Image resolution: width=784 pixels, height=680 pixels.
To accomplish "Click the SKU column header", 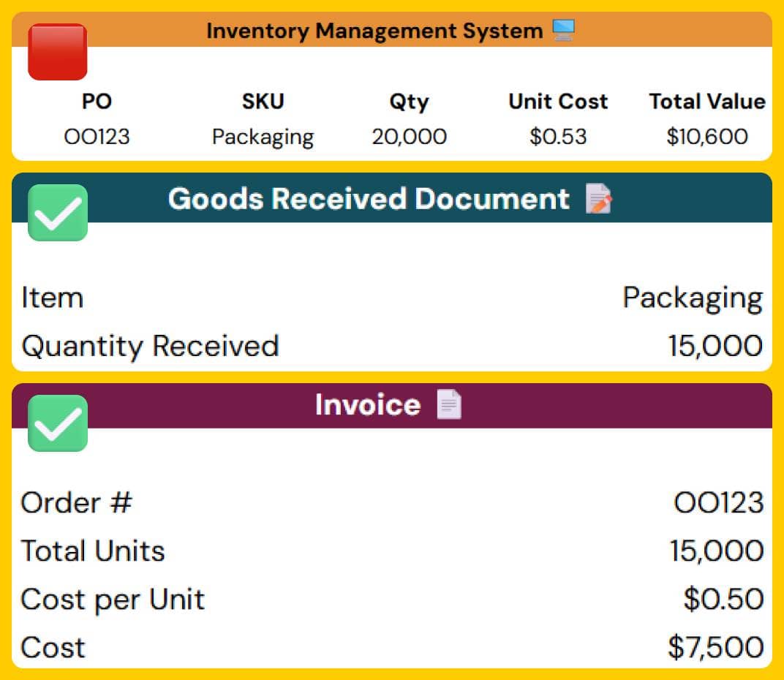I will [263, 102].
